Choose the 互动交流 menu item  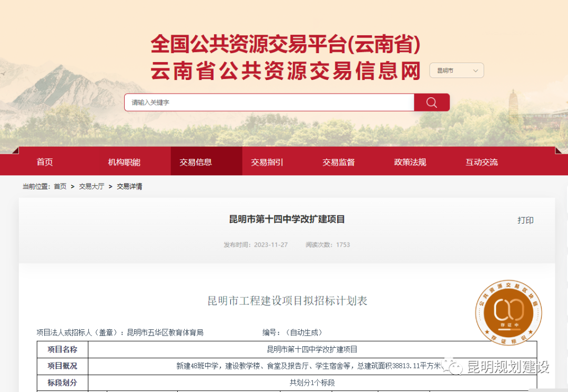click(481, 162)
